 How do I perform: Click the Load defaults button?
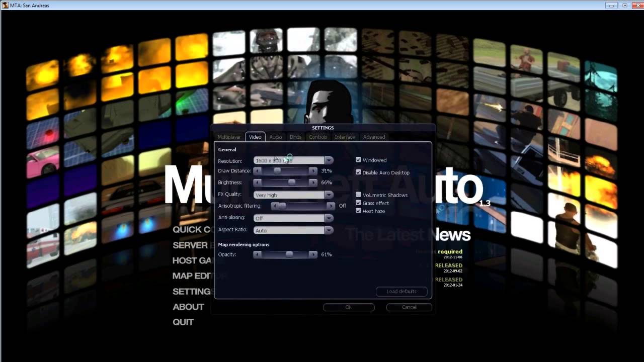coord(401,292)
